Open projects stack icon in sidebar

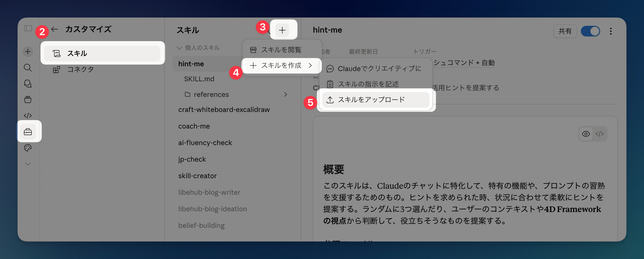click(28, 99)
